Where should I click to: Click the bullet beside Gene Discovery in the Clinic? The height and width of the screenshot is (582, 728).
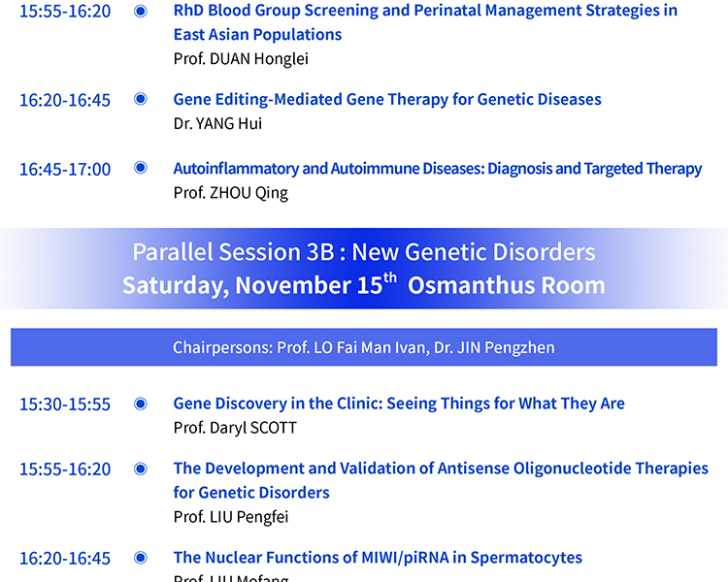point(140,404)
